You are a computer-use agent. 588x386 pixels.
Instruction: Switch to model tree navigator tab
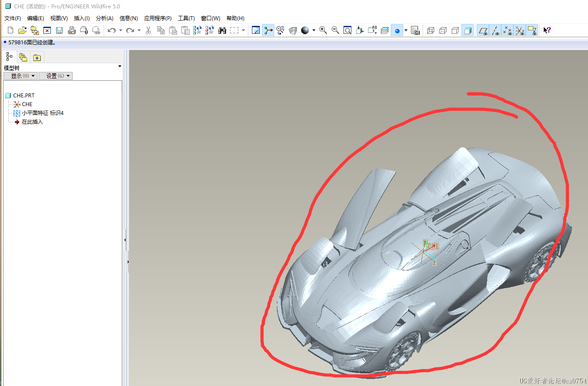click(x=9, y=57)
